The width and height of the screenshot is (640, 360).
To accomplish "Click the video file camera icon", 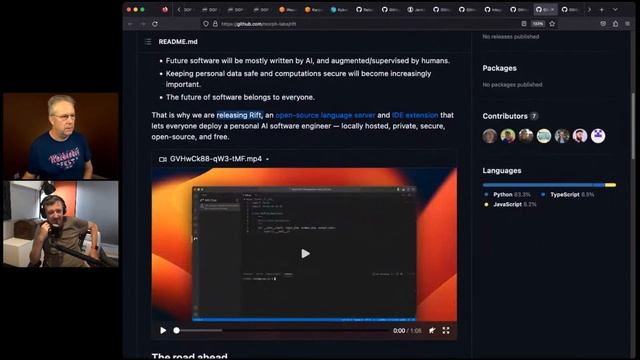I will coord(163,159).
